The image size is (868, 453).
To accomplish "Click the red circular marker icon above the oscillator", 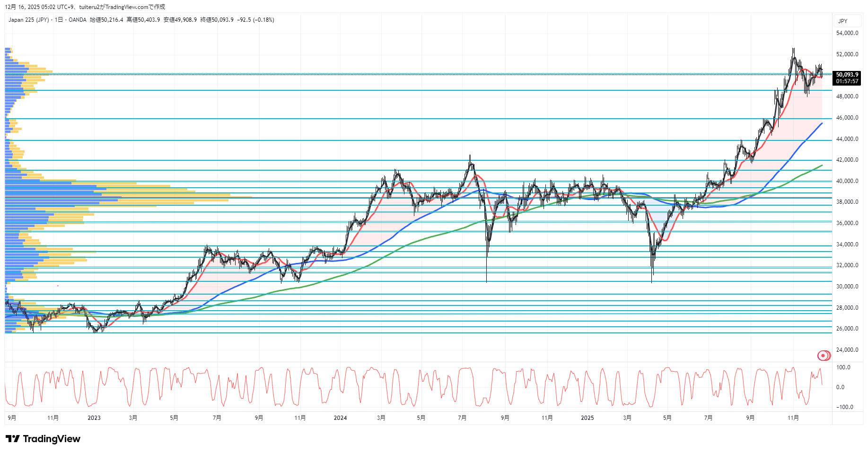I will click(x=824, y=356).
